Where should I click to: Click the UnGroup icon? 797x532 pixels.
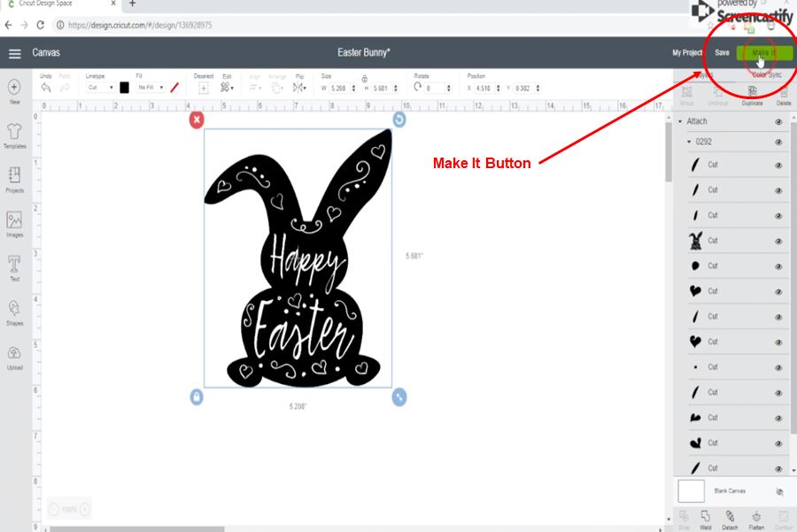(717, 95)
